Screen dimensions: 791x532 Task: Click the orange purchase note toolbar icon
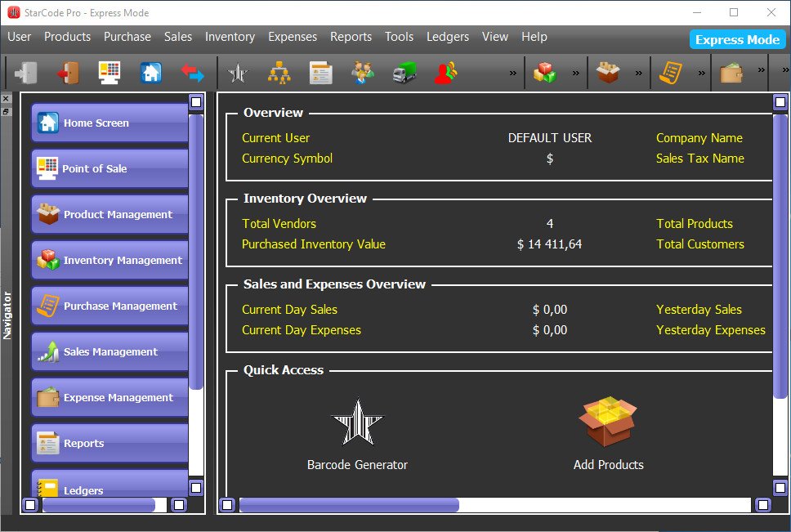click(671, 73)
